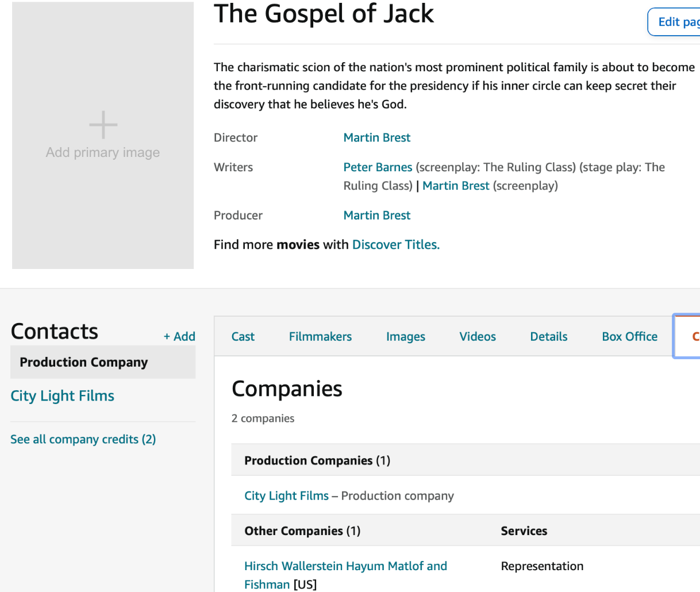The image size is (700, 592).
Task: Click the Add primary image placeholder
Action: [103, 136]
